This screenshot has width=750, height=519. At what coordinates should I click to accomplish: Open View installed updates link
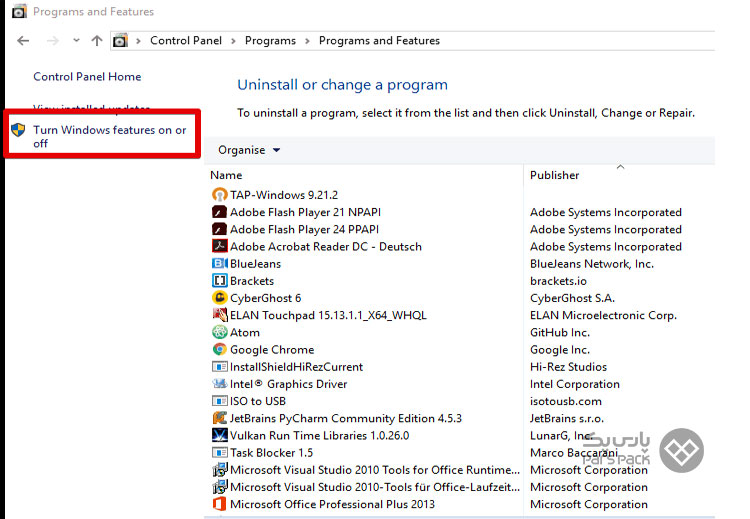[x=91, y=109]
